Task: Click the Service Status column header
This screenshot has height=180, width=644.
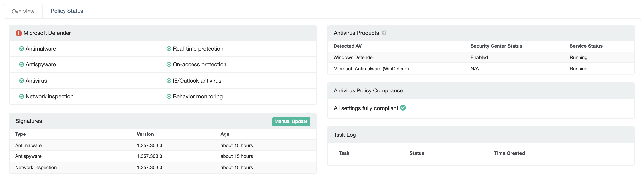Action: [586, 46]
